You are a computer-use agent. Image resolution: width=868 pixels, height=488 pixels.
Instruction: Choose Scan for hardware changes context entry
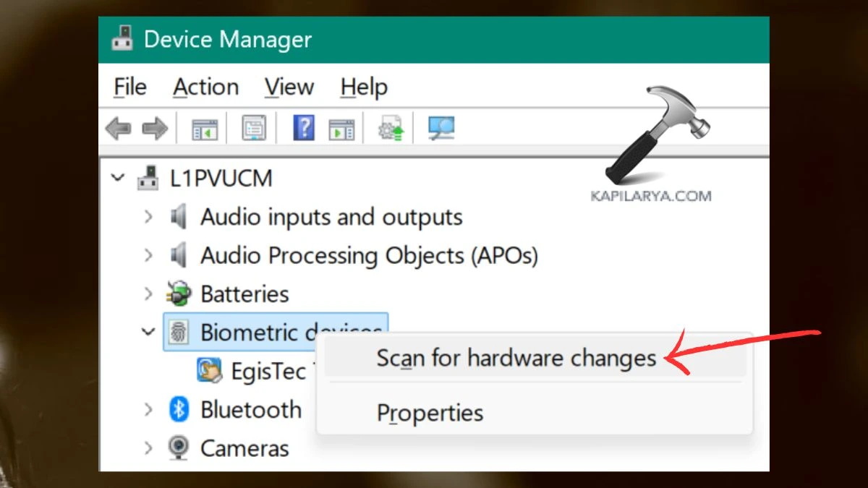coord(535,358)
